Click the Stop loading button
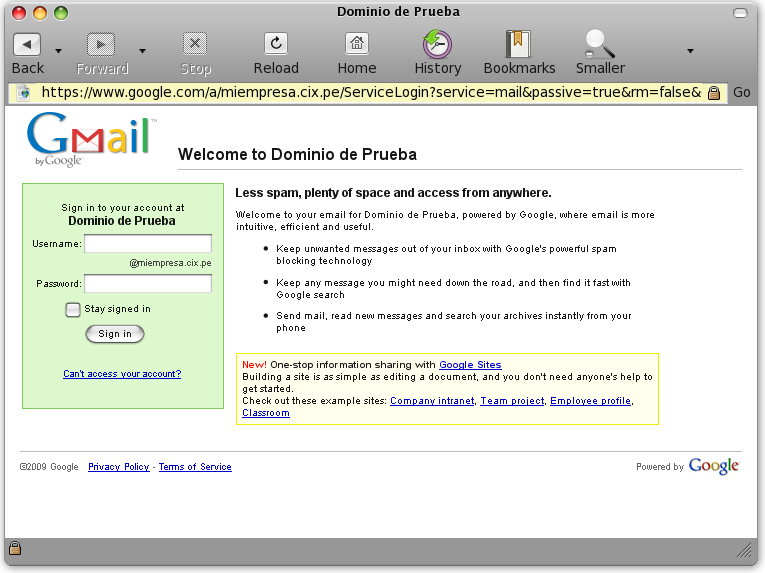The height and width of the screenshot is (573, 765). [x=195, y=44]
